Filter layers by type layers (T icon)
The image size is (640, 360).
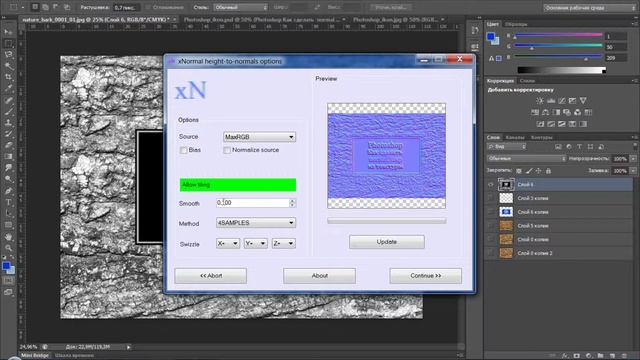pyautogui.click(x=579, y=147)
